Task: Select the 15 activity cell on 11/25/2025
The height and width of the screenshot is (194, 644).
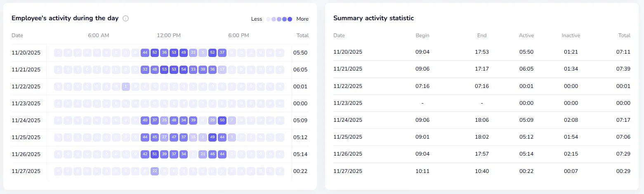Action: click(x=193, y=137)
